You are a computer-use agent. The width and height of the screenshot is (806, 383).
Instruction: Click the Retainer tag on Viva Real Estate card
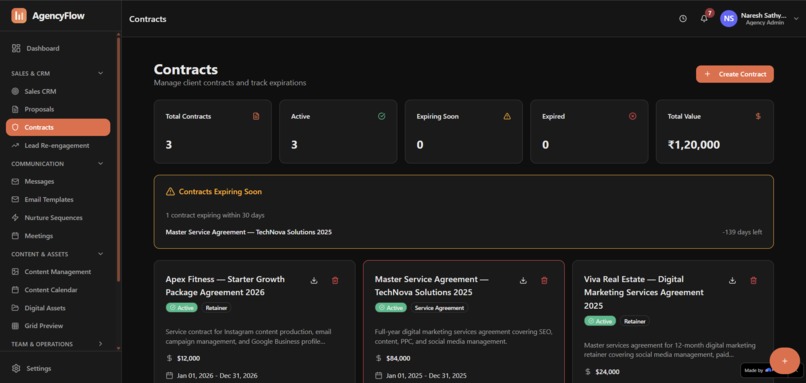pos(634,321)
